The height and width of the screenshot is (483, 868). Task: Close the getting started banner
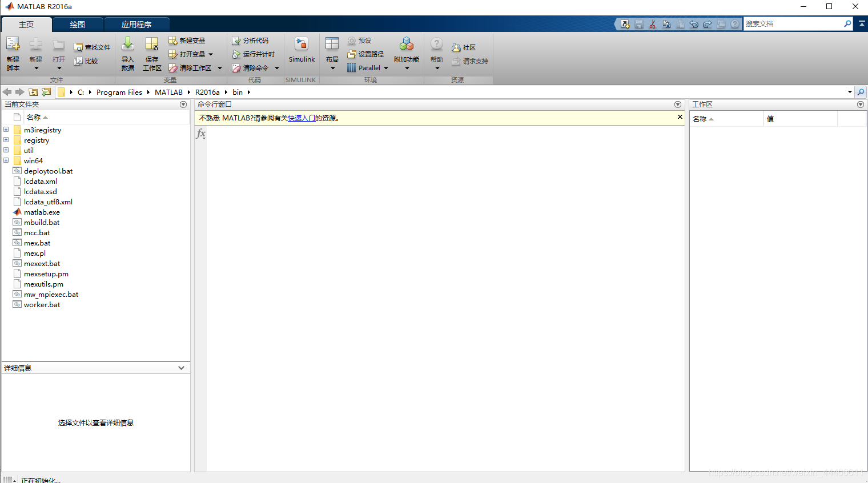pyautogui.click(x=680, y=117)
